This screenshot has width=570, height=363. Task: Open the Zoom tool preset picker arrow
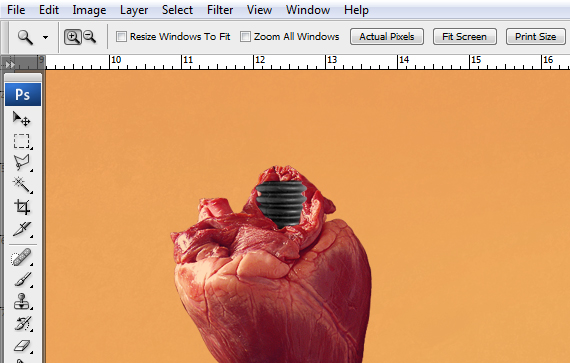pyautogui.click(x=45, y=37)
